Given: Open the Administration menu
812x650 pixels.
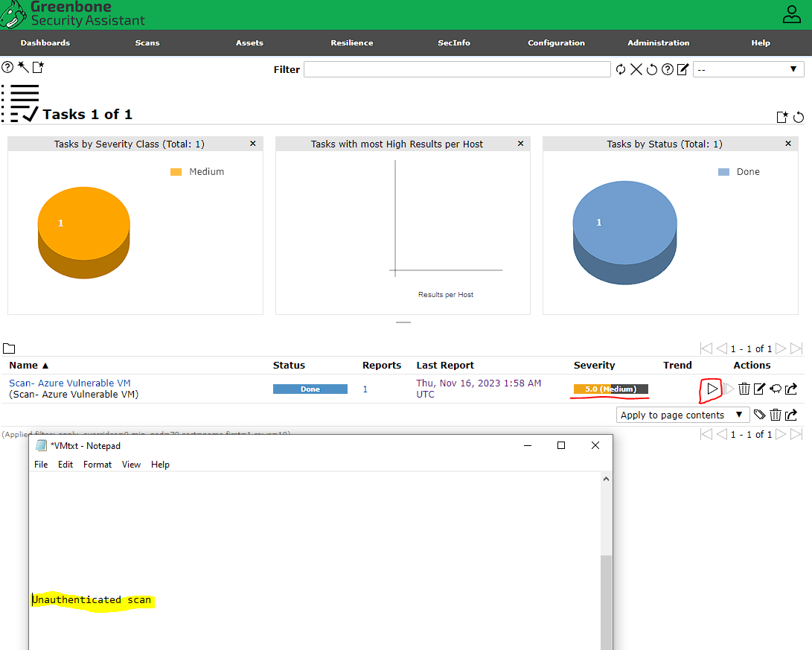Looking at the screenshot, I should tap(658, 43).
